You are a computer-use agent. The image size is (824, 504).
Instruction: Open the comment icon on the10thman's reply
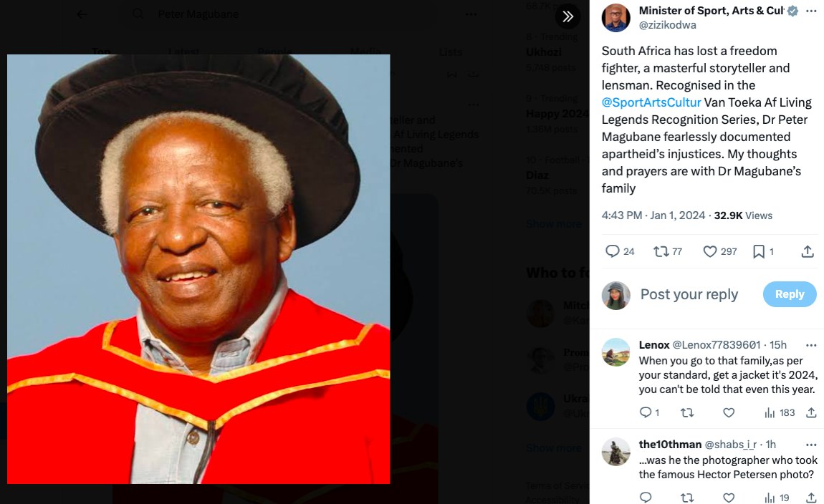(646, 498)
